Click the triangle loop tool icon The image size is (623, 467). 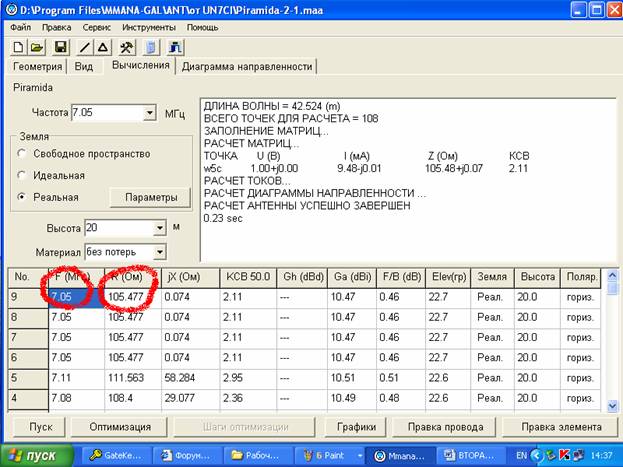102,47
